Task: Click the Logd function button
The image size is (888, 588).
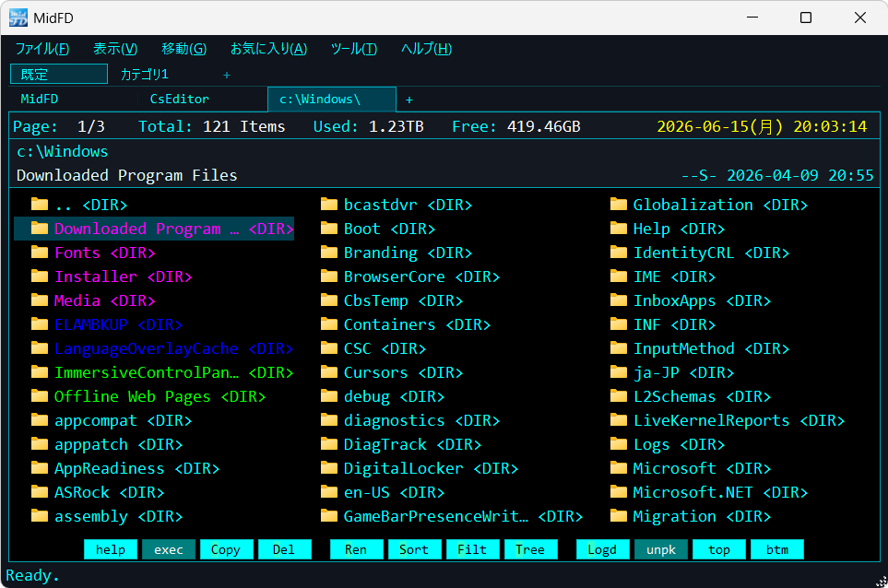Action: pyautogui.click(x=602, y=549)
